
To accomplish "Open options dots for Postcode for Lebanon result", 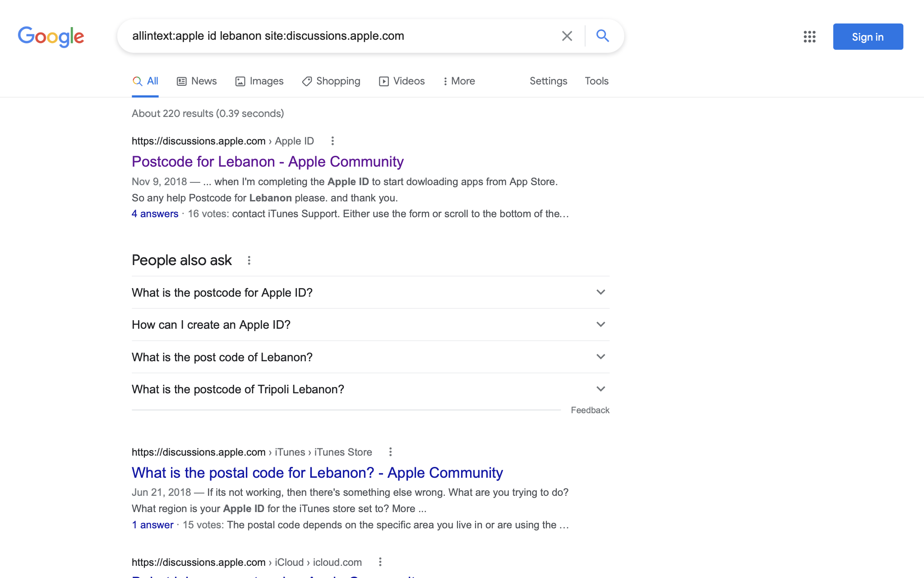I will click(x=333, y=141).
